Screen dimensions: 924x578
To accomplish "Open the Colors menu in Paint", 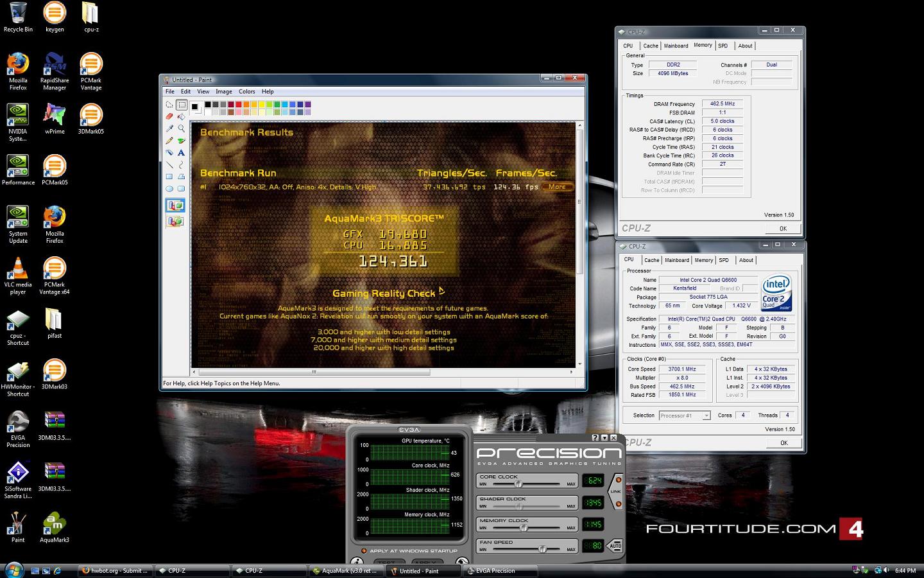I will (x=247, y=92).
